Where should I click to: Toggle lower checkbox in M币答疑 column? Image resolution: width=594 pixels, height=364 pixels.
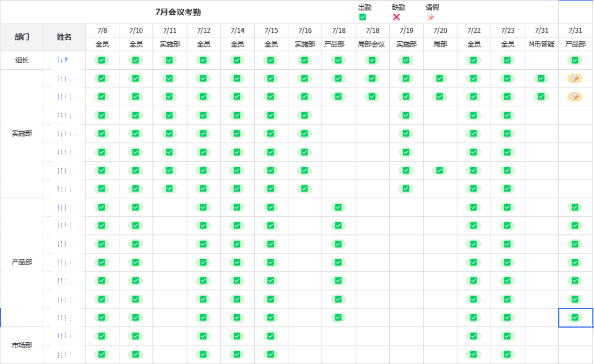(x=541, y=97)
